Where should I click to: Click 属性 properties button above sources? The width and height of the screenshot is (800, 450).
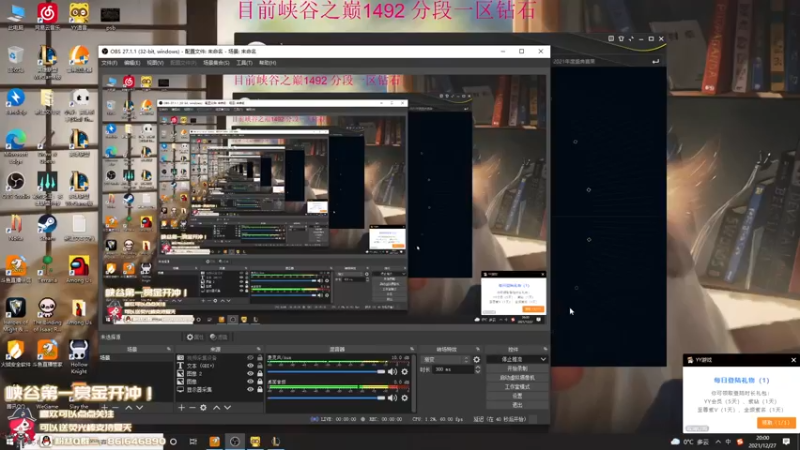195,337
